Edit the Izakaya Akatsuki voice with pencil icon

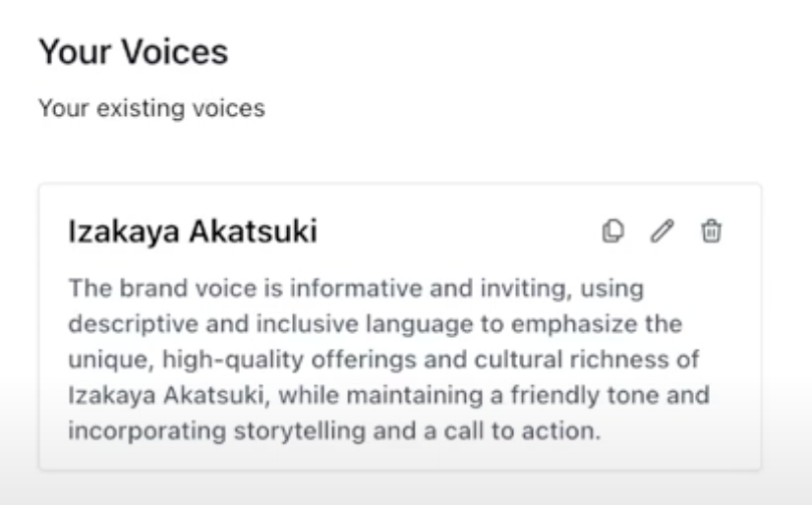pyautogui.click(x=663, y=232)
